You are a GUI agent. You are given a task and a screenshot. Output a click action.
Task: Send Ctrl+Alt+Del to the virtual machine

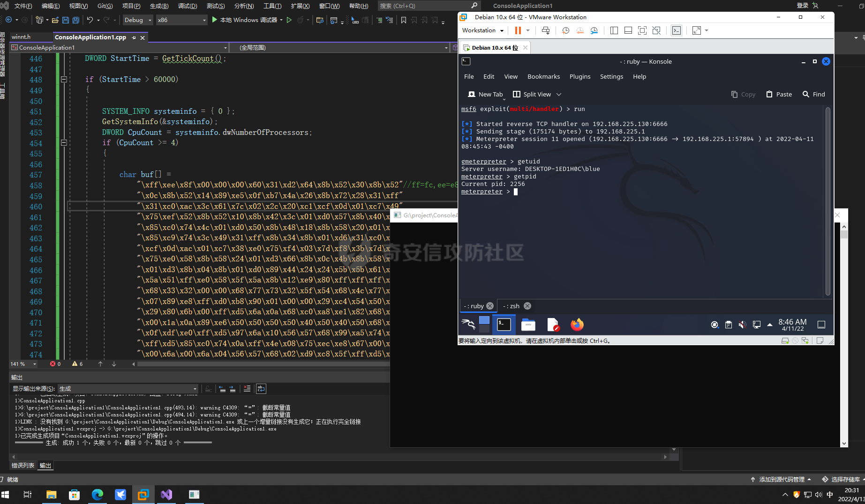click(546, 30)
